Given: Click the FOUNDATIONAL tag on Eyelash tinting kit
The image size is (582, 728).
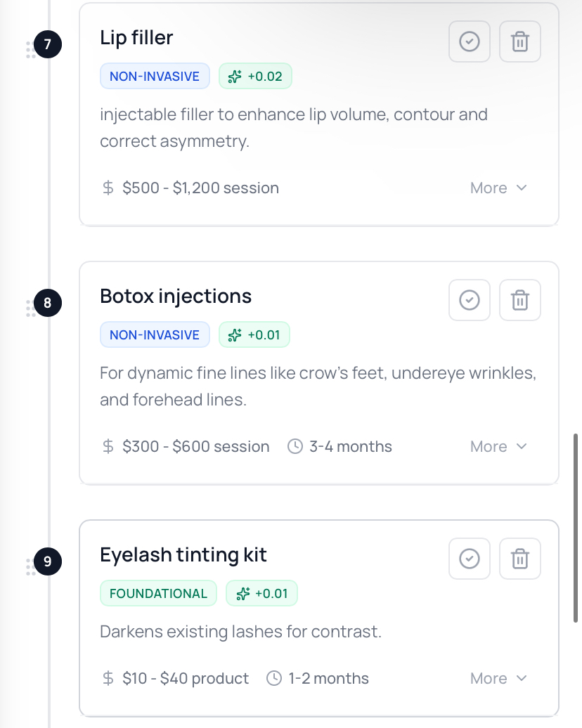Looking at the screenshot, I should [158, 594].
